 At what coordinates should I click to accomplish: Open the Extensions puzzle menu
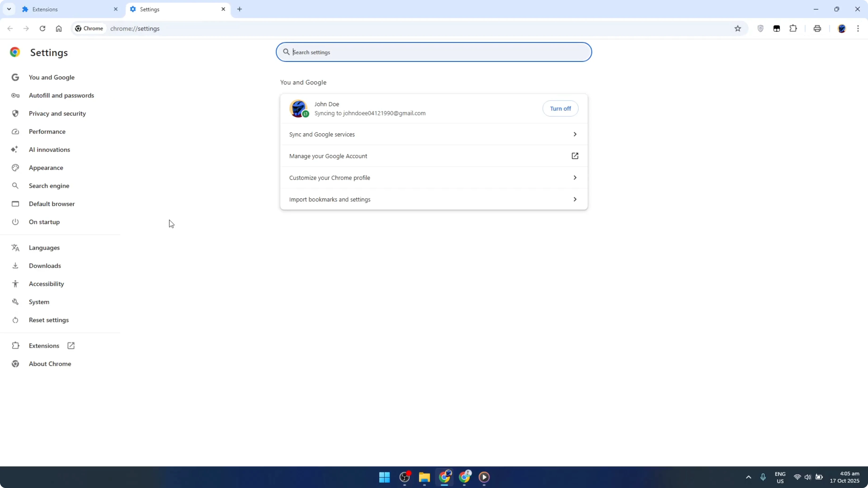tap(793, 29)
